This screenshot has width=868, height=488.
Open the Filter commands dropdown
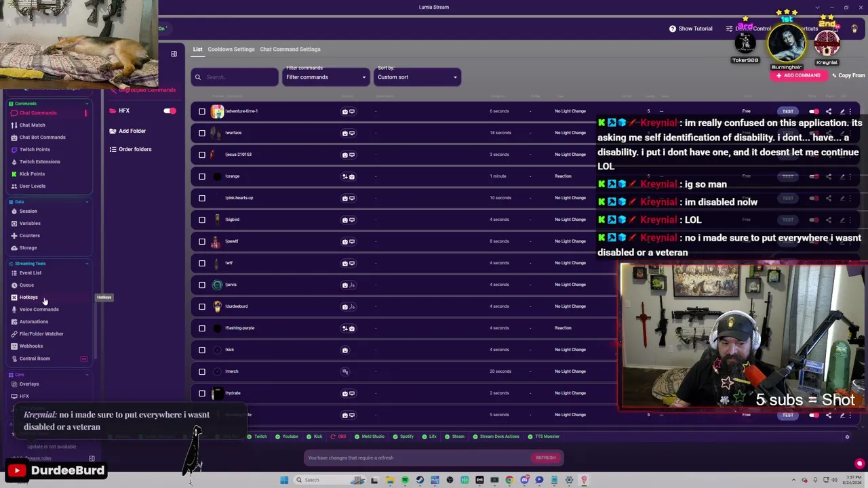(325, 77)
